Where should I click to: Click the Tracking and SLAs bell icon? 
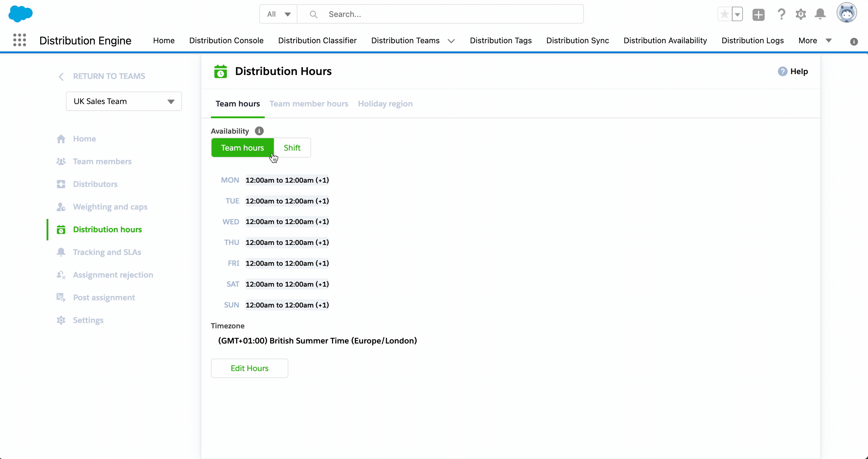[x=61, y=252]
